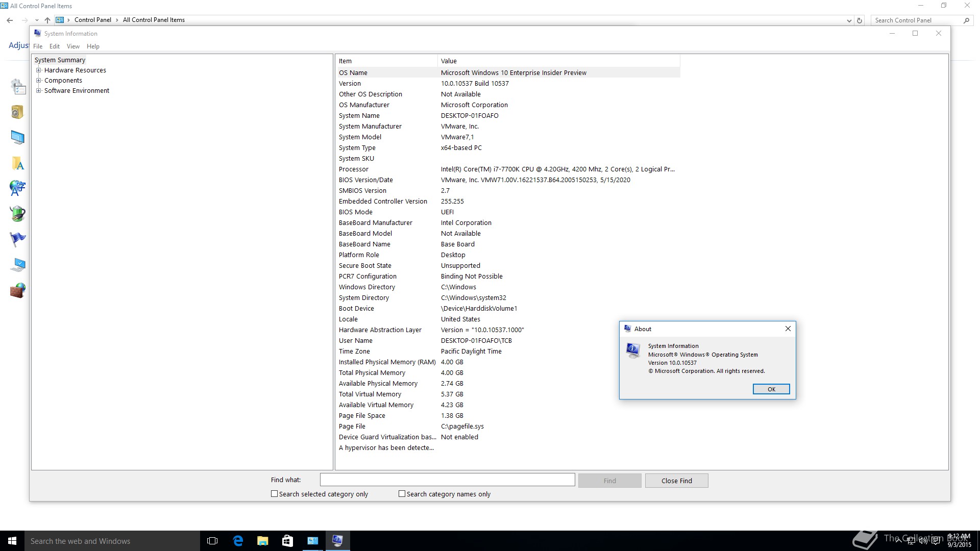Image resolution: width=980 pixels, height=551 pixels.
Task: Click System Information title bar app icon
Action: click(37, 33)
